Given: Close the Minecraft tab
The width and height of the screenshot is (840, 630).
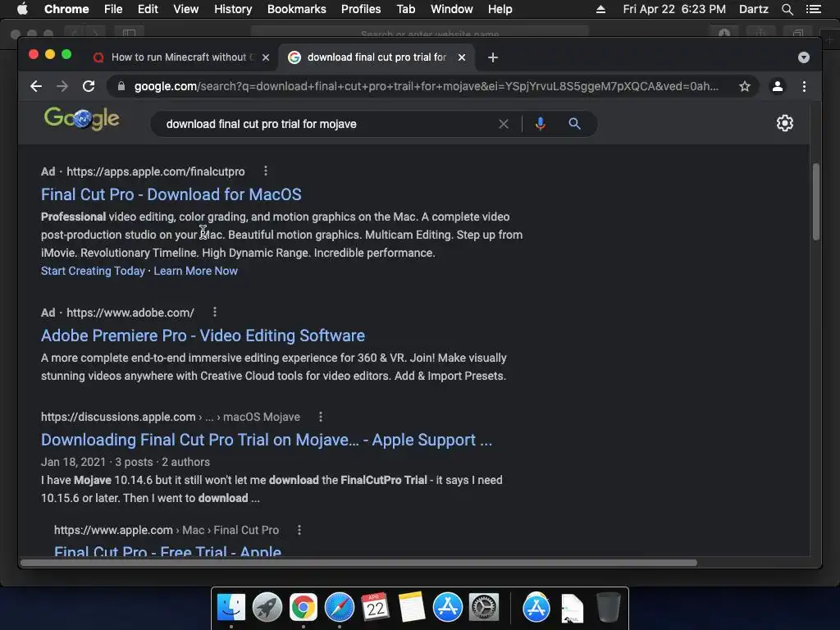Looking at the screenshot, I should click(x=265, y=57).
